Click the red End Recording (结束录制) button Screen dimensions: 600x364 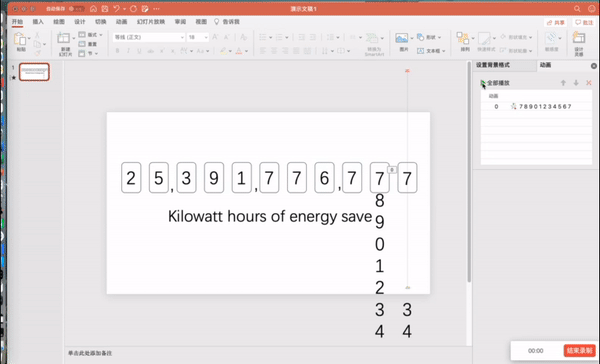tap(579, 350)
